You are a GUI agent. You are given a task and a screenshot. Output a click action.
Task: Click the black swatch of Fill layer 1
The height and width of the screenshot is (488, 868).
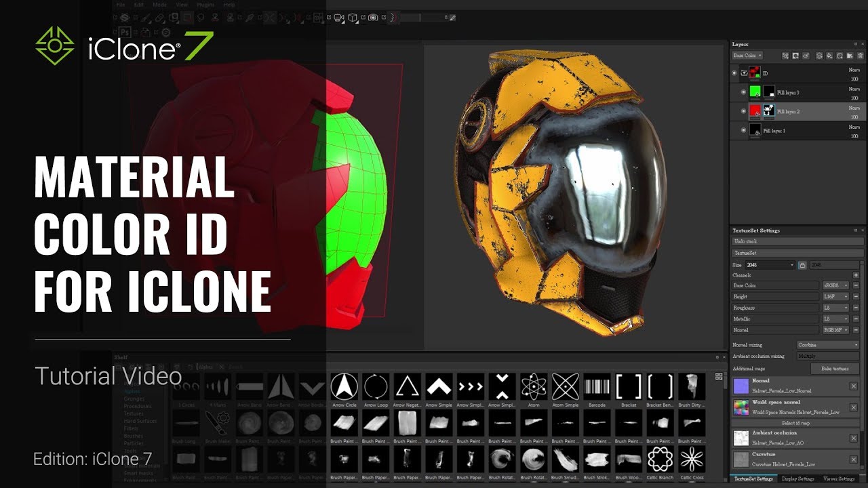(755, 129)
